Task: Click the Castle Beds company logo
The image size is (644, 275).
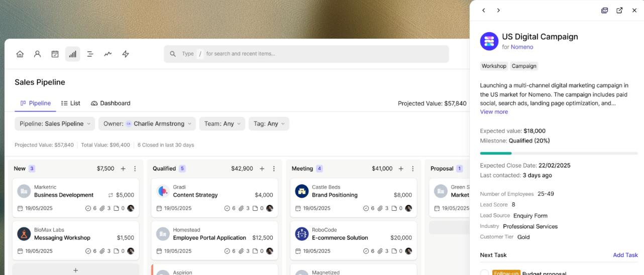Action: pyautogui.click(x=302, y=191)
